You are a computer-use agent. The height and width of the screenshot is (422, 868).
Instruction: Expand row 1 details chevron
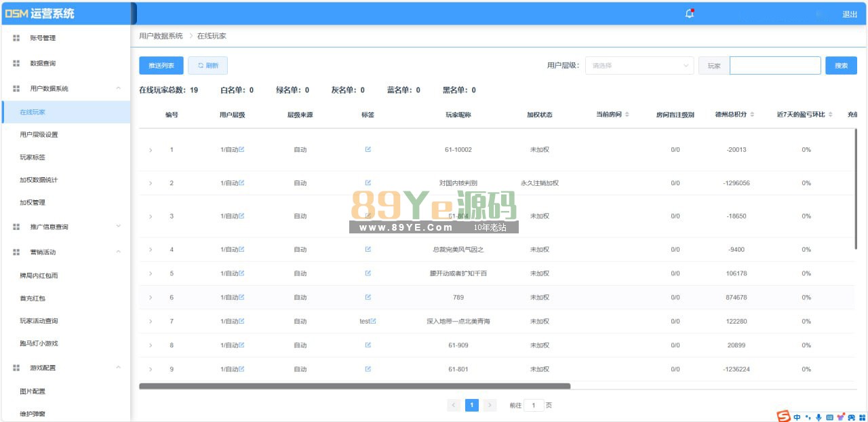(151, 149)
